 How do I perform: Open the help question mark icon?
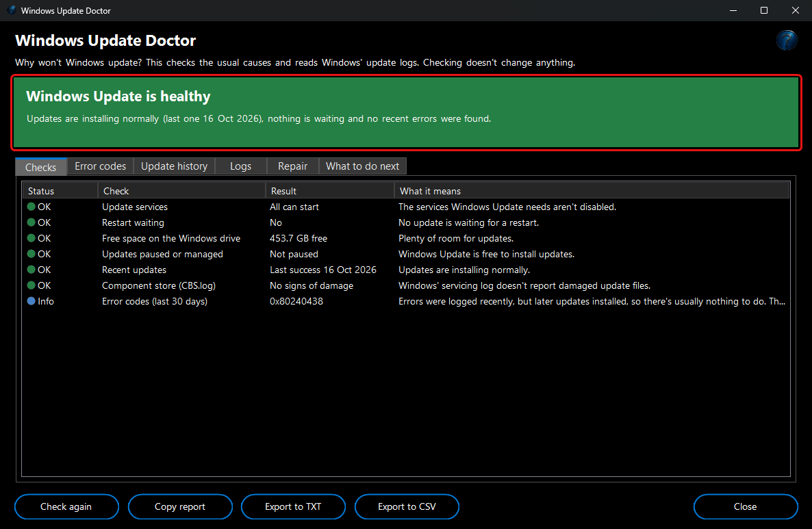tap(787, 40)
